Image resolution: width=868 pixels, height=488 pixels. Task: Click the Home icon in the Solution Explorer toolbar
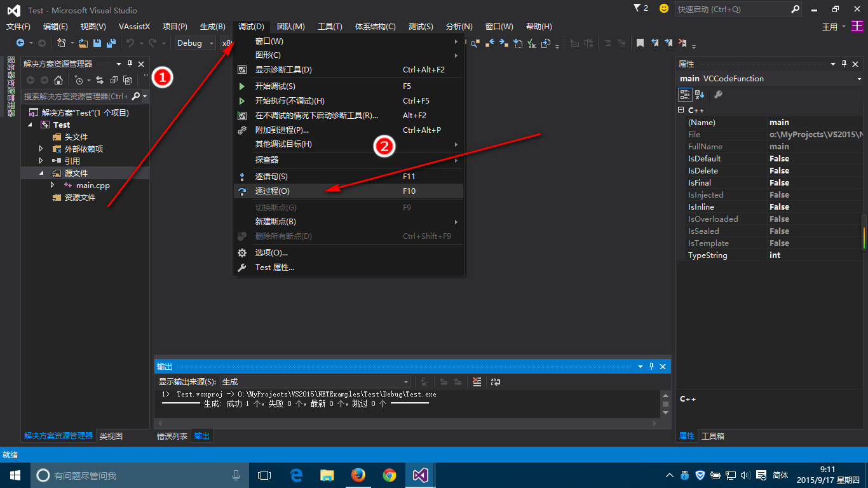pyautogui.click(x=58, y=80)
